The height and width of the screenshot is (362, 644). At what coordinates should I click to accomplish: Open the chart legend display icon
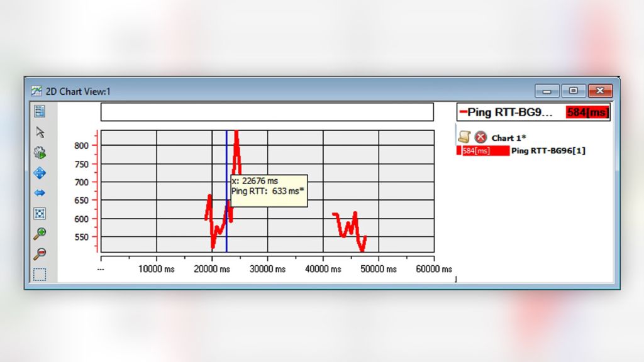tap(40, 111)
